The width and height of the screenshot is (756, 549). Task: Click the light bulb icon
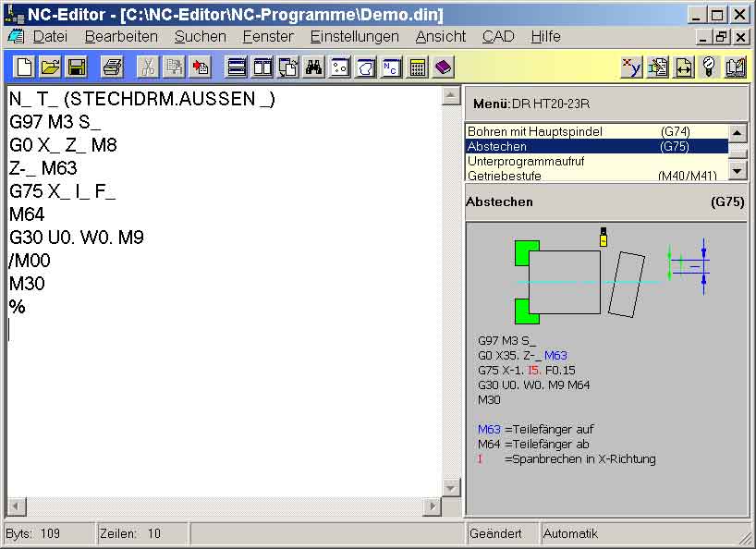click(709, 67)
